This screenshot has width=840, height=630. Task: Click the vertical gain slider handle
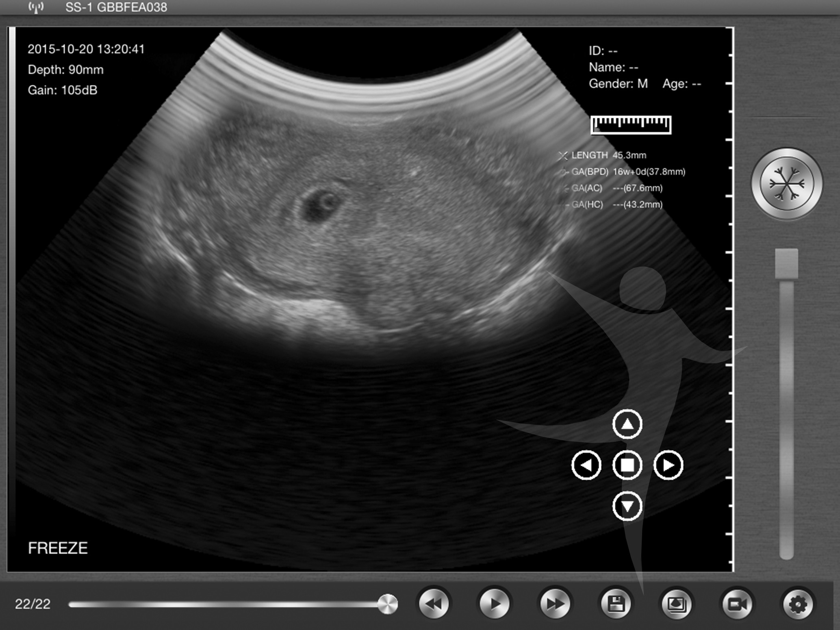pos(786,263)
